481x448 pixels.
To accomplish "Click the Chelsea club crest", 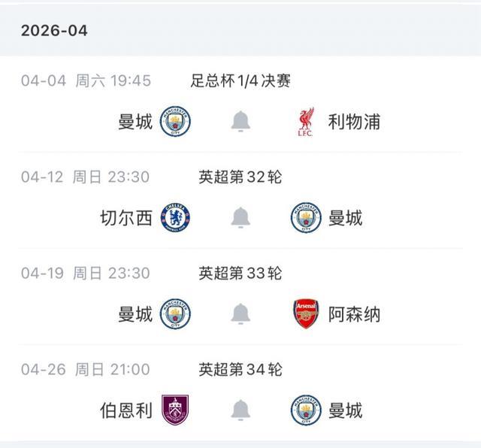I will click(176, 217).
